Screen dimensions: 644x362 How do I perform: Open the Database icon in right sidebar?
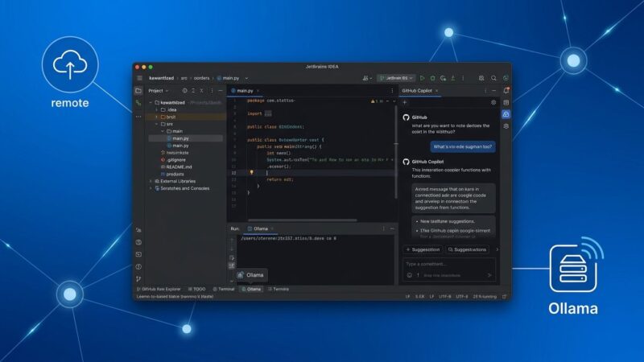click(x=506, y=103)
